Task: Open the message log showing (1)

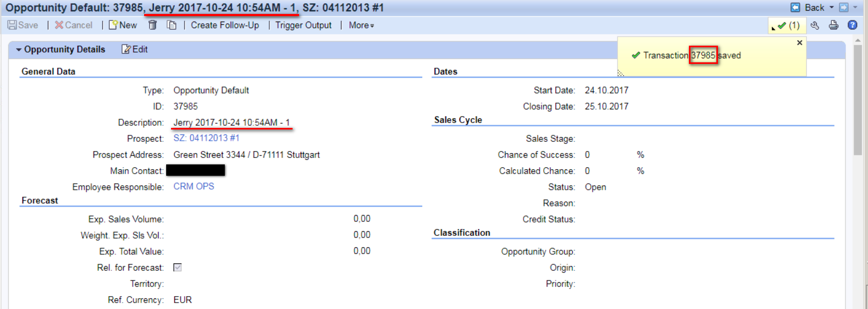Action: pos(788,25)
